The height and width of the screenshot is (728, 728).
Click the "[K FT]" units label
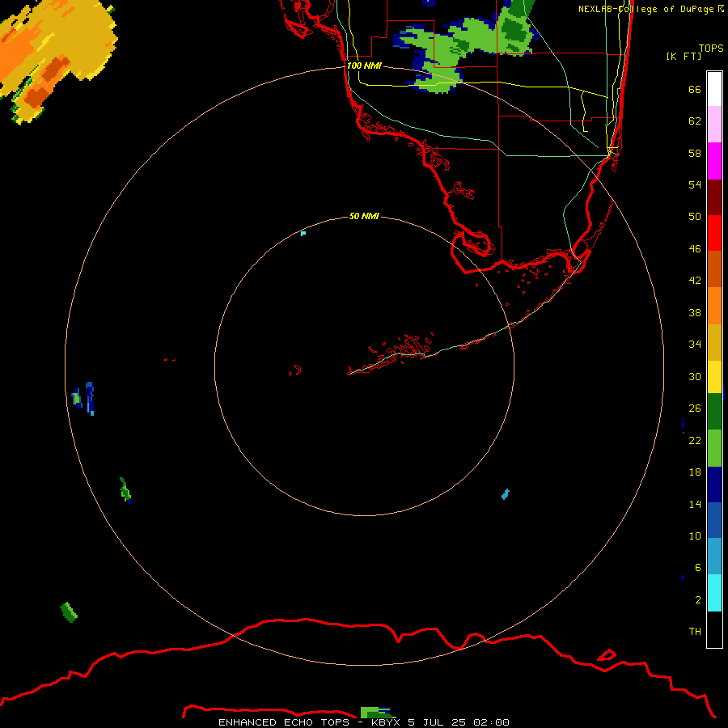(684, 56)
